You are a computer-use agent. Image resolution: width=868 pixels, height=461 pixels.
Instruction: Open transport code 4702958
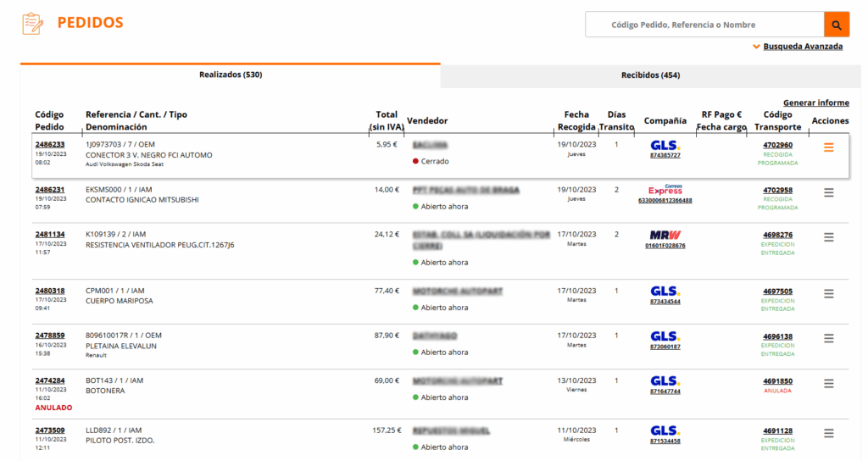click(x=778, y=191)
